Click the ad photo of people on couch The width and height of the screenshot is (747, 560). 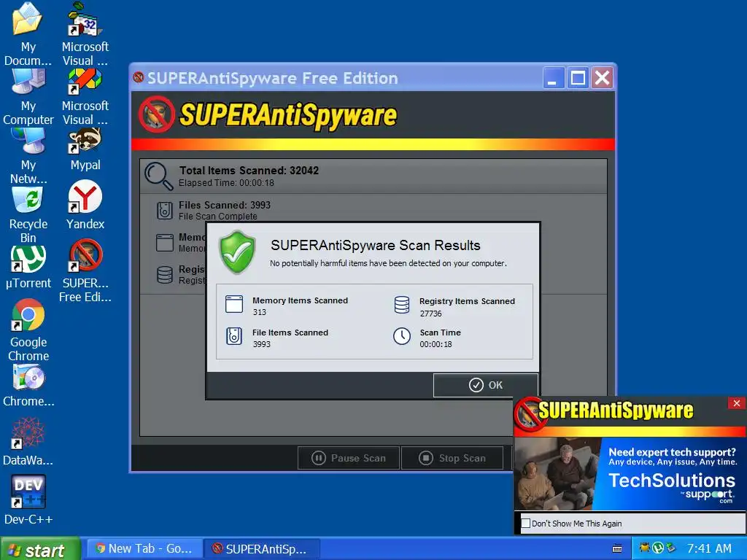557,473
